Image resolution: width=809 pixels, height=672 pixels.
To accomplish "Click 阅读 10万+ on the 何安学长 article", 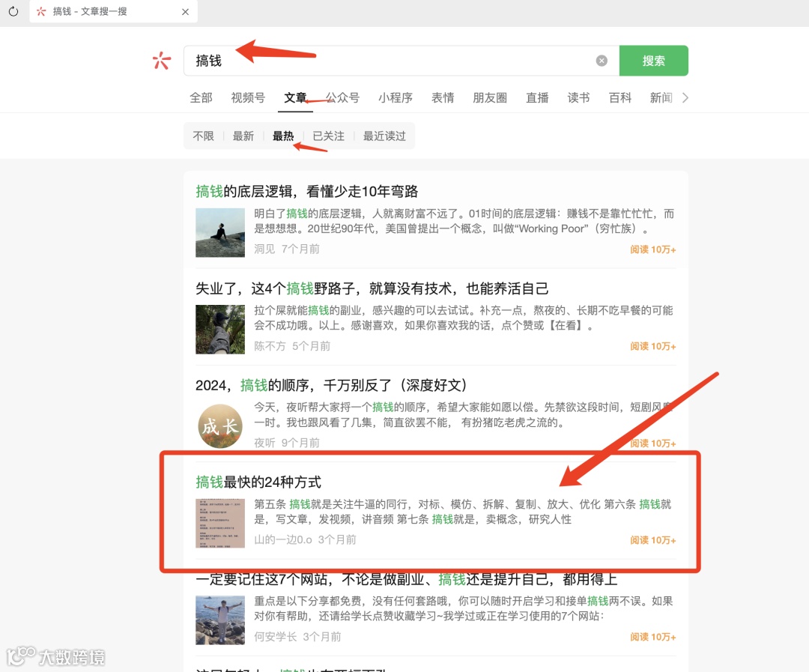I will 652,637.
